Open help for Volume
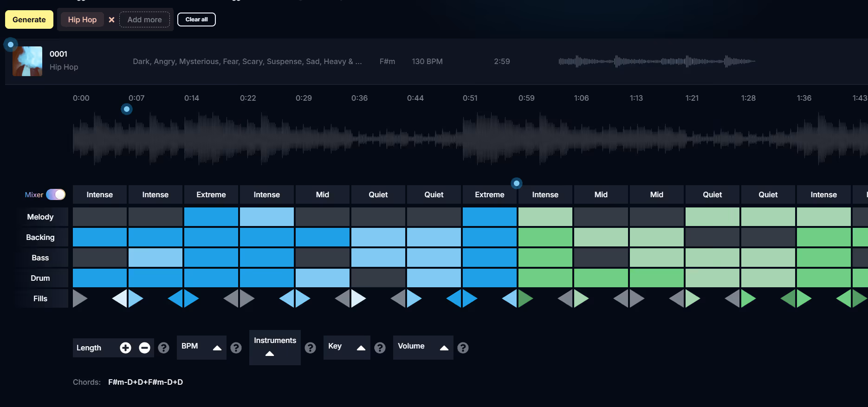 click(463, 348)
